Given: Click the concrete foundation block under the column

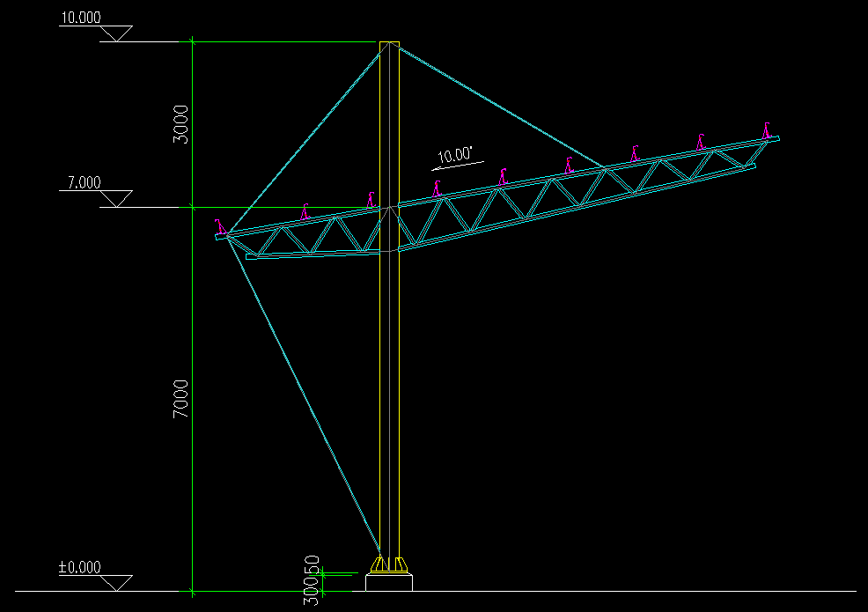Looking at the screenshot, I should click(388, 582).
